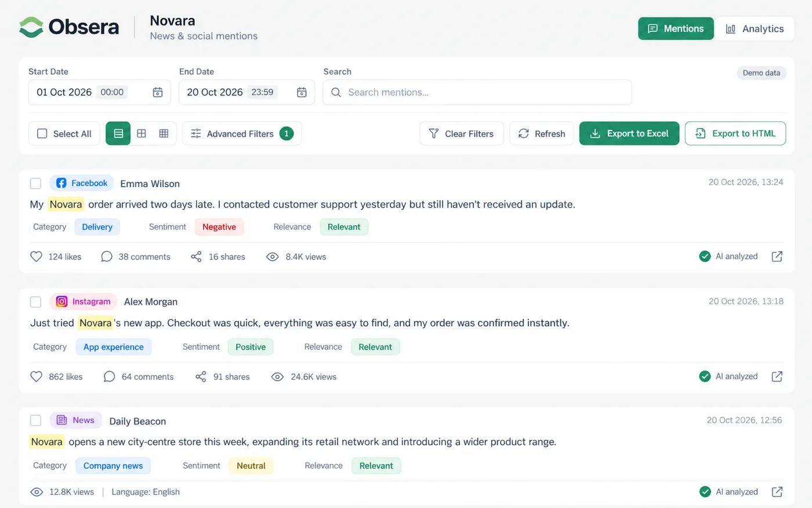Screen dimensions: 812x508
Task: Click the Neutral sentiment tag
Action: tap(251, 466)
